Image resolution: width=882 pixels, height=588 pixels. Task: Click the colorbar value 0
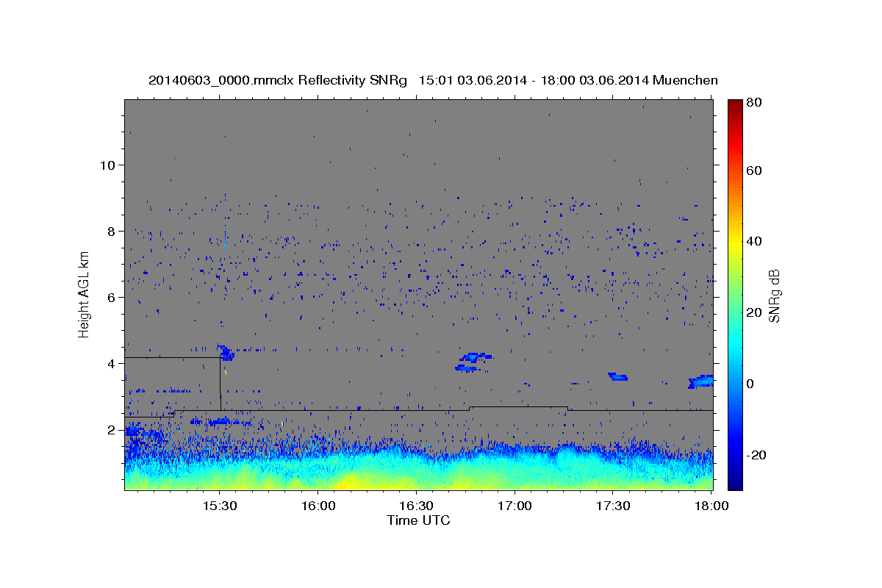point(750,384)
